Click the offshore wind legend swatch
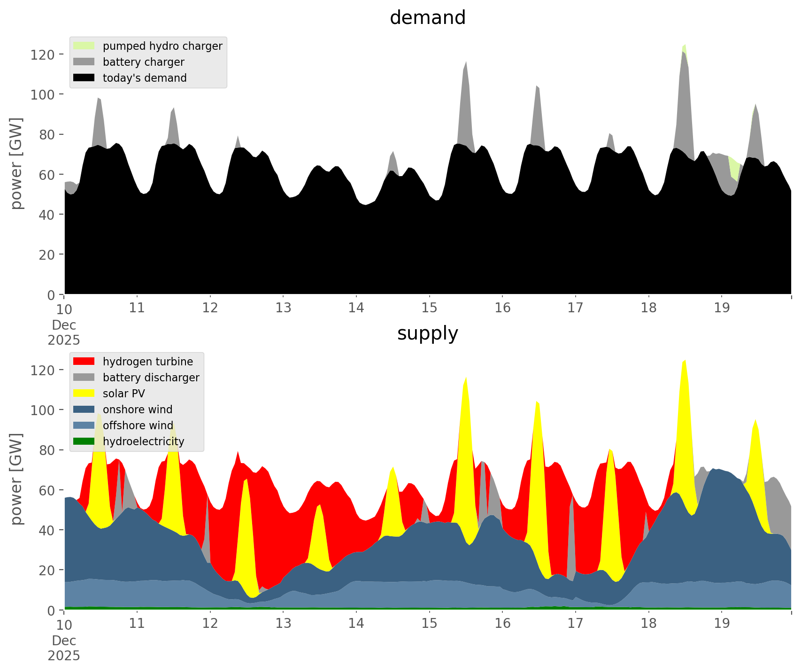Screen dimensions: 801x672 pyautogui.click(x=84, y=425)
